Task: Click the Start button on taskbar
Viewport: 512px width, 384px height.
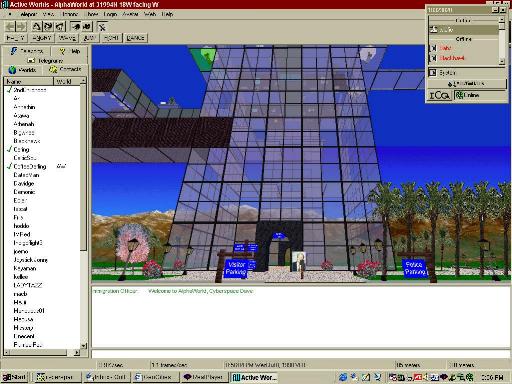Action: (x=15, y=377)
